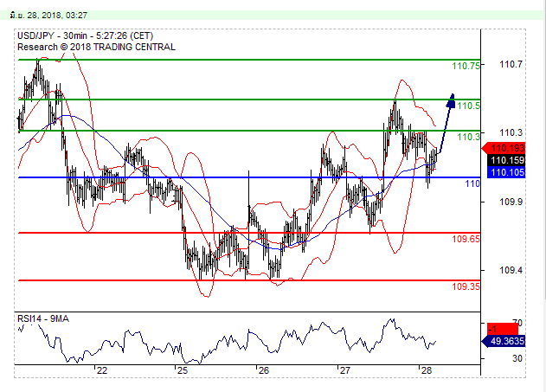546x392 pixels.
Task: Click the blue 110.105 price tag
Action: pos(506,172)
